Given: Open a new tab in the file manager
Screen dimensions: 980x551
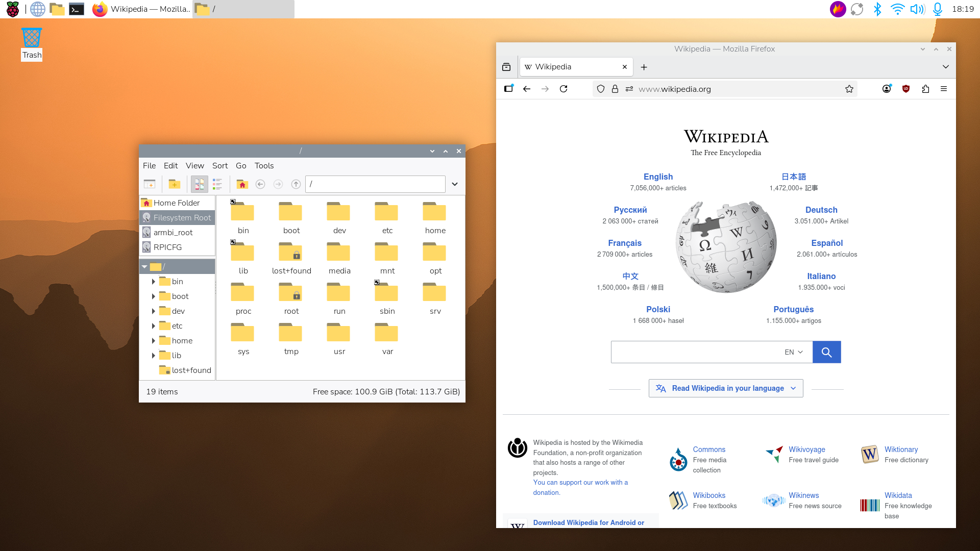Looking at the screenshot, I should (x=150, y=184).
